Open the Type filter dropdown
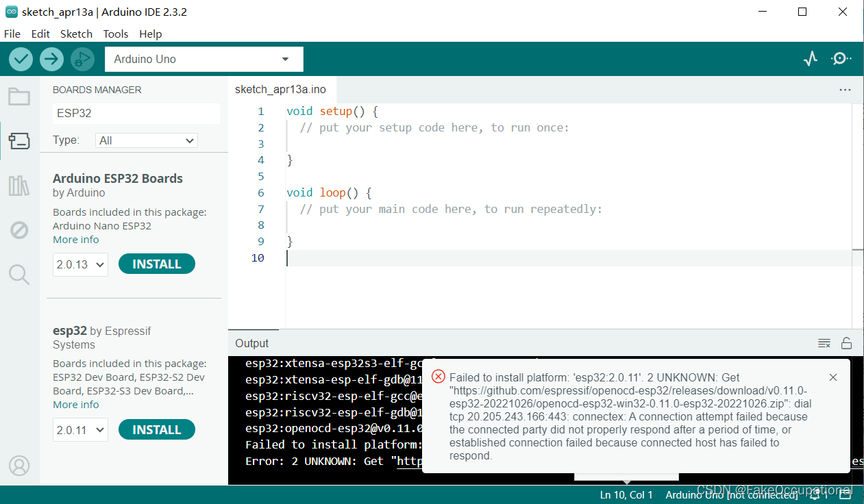 147,140
